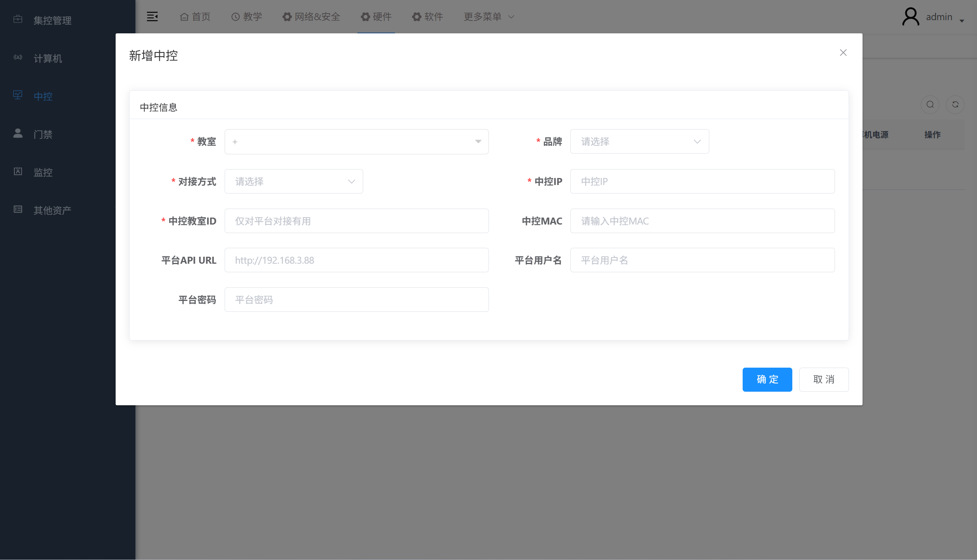Focus the 平台API URL input field
Screen dimensions: 977x560
click(x=357, y=260)
